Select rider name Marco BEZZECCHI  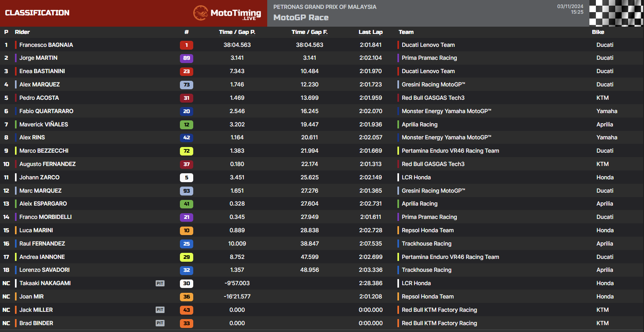44,151
